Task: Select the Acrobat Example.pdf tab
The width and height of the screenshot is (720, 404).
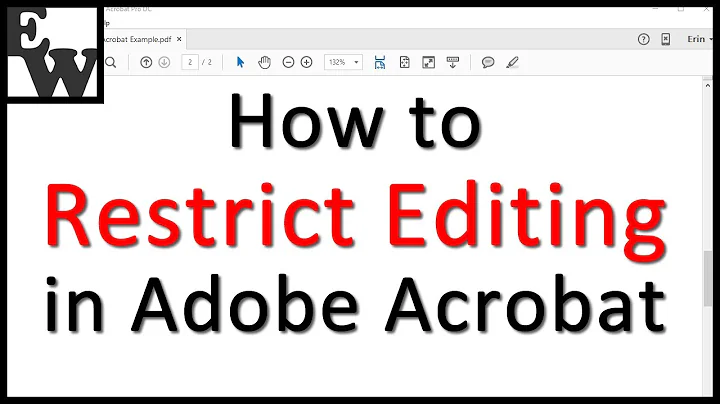Action: (x=144, y=39)
